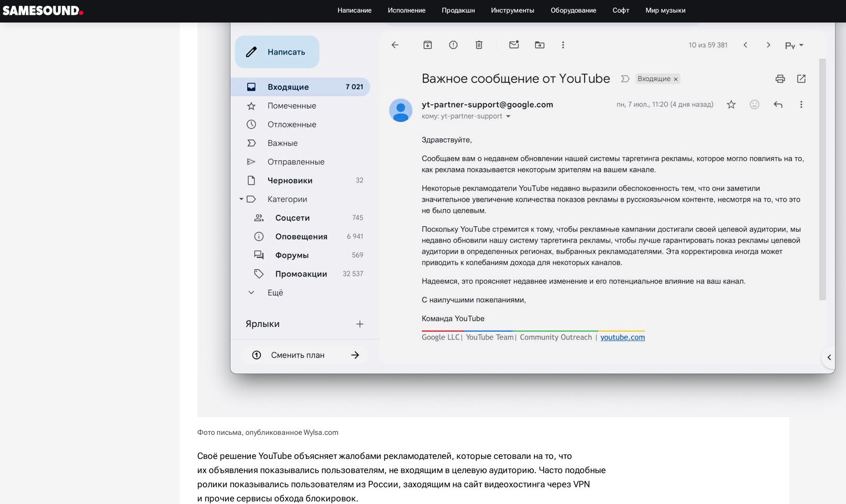846x504 pixels.
Task: Click the Ярлыки section heading
Action: coord(262,324)
